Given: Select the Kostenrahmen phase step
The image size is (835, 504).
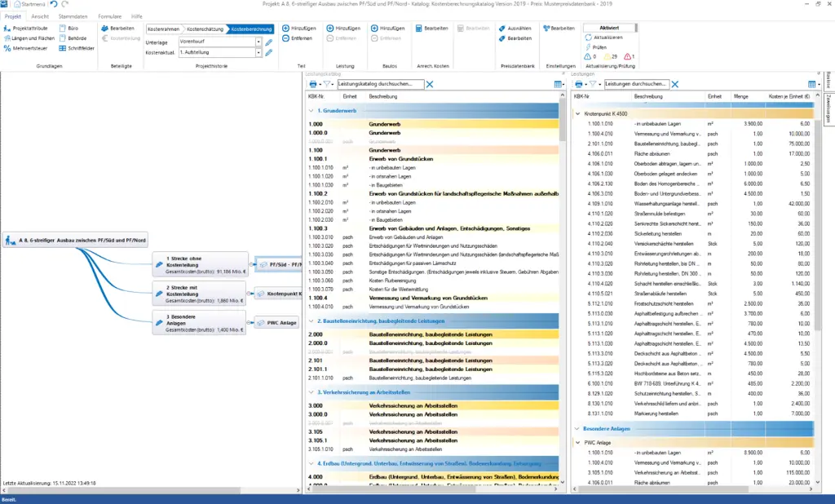Looking at the screenshot, I should (x=166, y=29).
